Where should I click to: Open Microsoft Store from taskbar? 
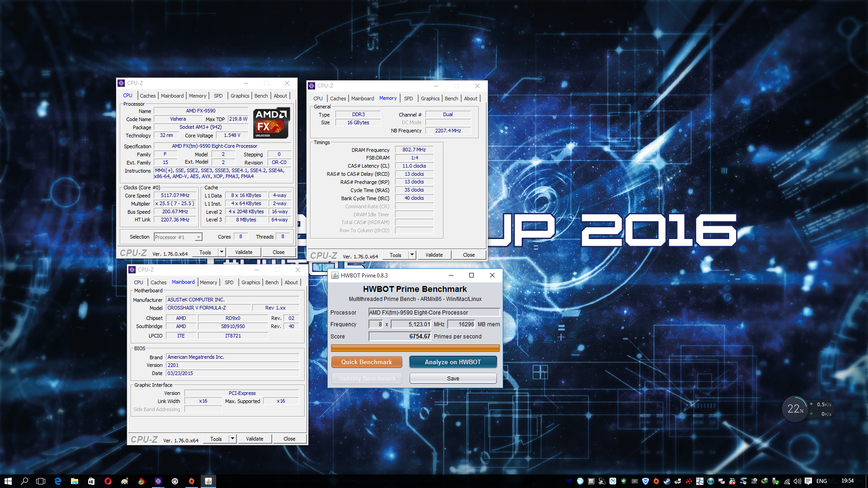pos(91,481)
